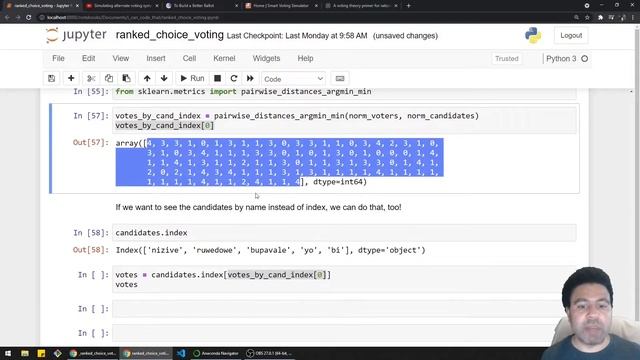The image size is (640, 360).
Task: Switch to OBS in taskbar
Action: (x=269, y=353)
